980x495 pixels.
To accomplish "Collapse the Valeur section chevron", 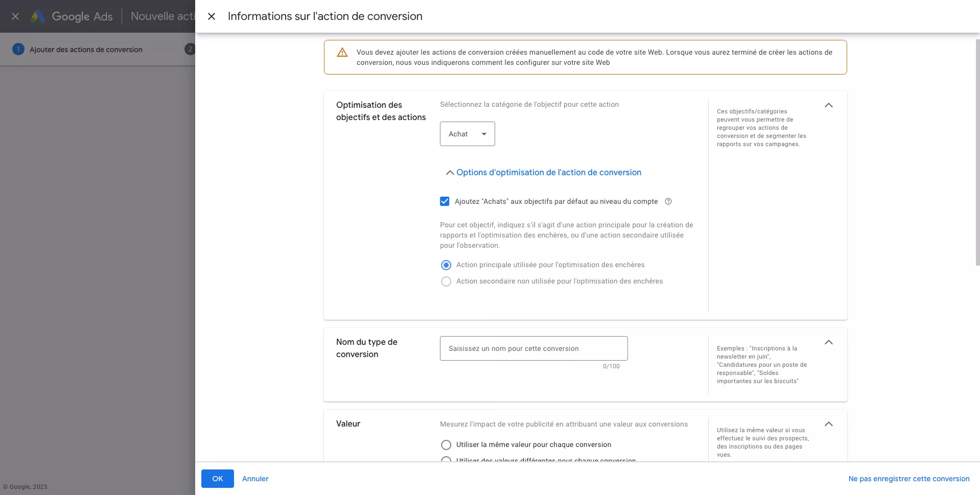I will 829,424.
